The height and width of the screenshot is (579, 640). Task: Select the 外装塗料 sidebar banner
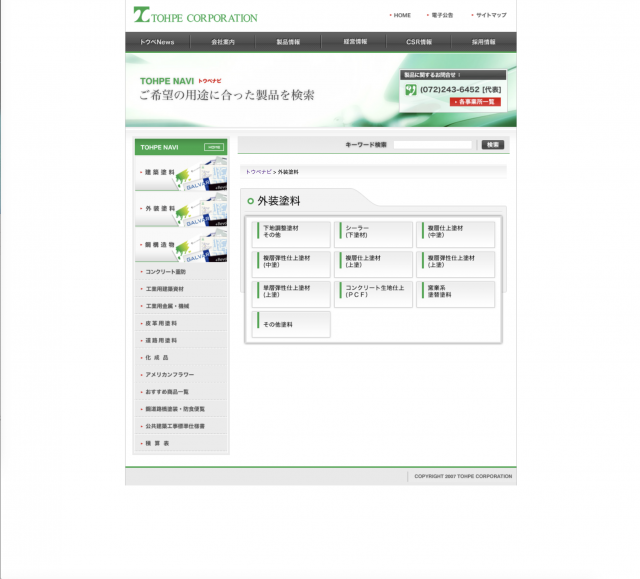pos(181,209)
